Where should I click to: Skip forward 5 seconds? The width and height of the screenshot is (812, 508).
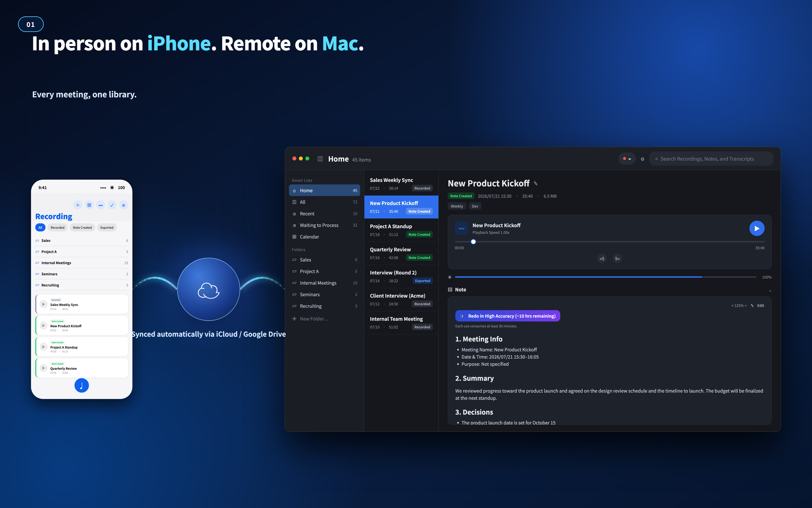[x=617, y=259]
